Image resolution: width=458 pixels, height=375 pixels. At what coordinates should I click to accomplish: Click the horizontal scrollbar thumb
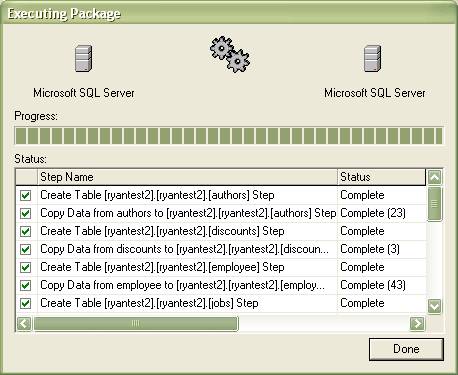click(136, 323)
